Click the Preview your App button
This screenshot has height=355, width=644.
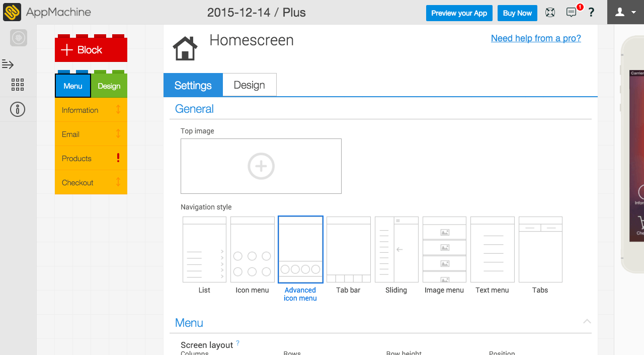[459, 13]
